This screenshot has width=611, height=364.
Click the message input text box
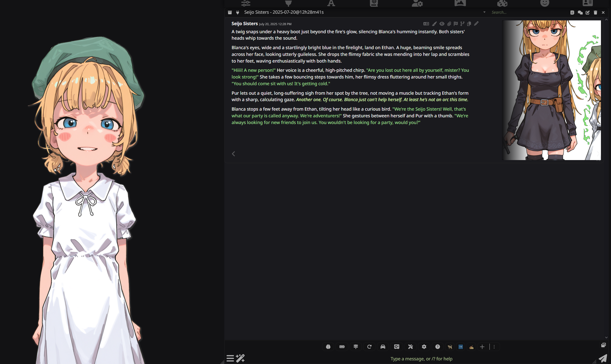[421, 359]
